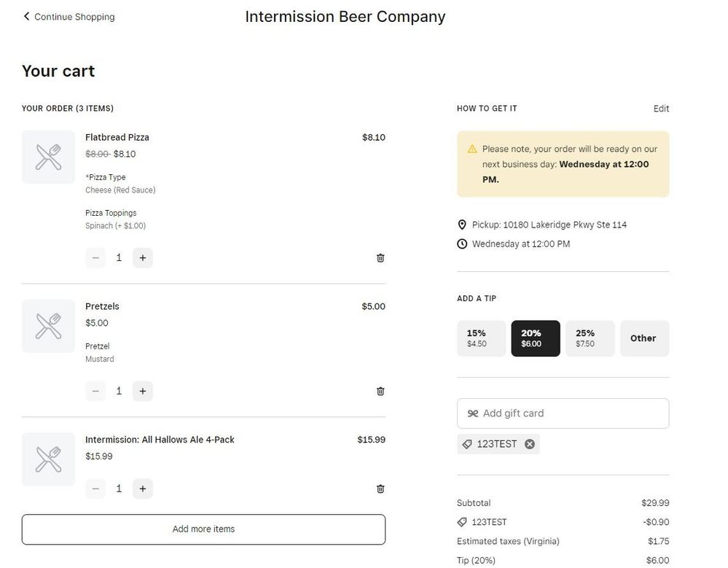Add one more Pretzels

tap(142, 392)
